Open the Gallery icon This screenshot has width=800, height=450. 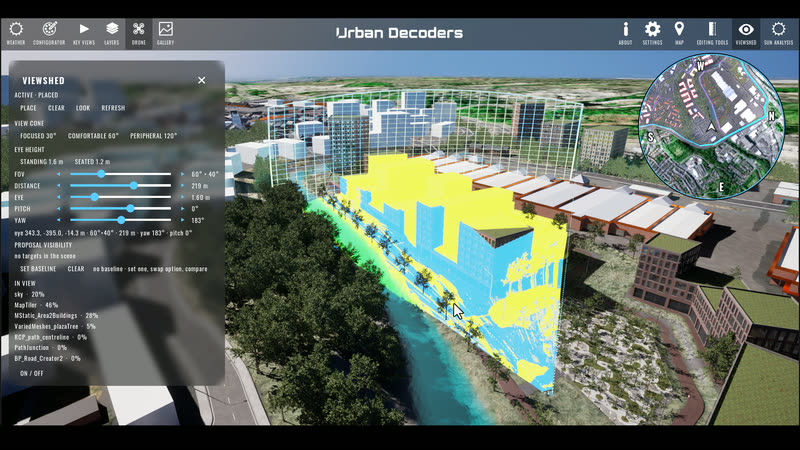pos(165,34)
